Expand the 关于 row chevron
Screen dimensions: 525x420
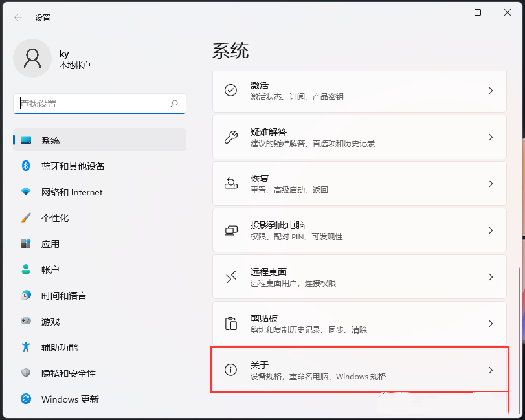click(x=491, y=370)
